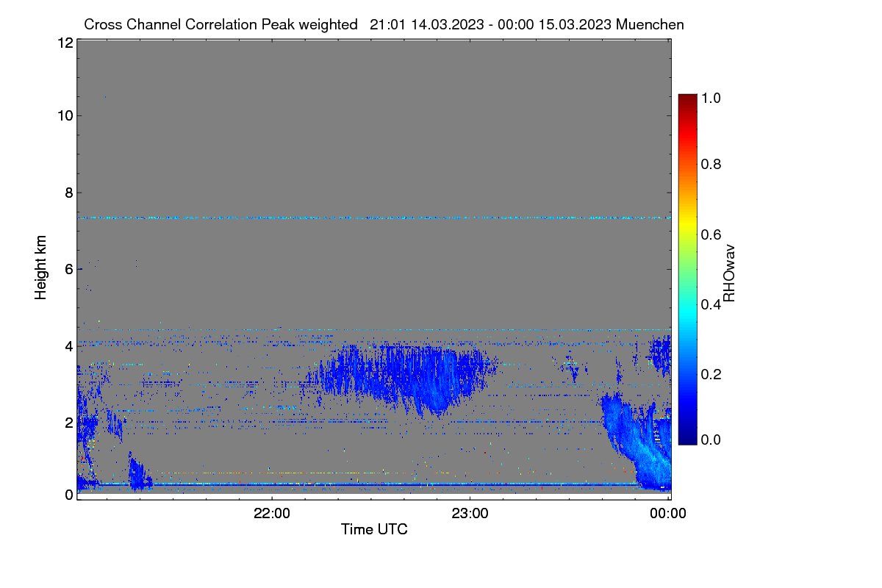Select the Height km axis title
882x588 pixels.
(x=41, y=268)
